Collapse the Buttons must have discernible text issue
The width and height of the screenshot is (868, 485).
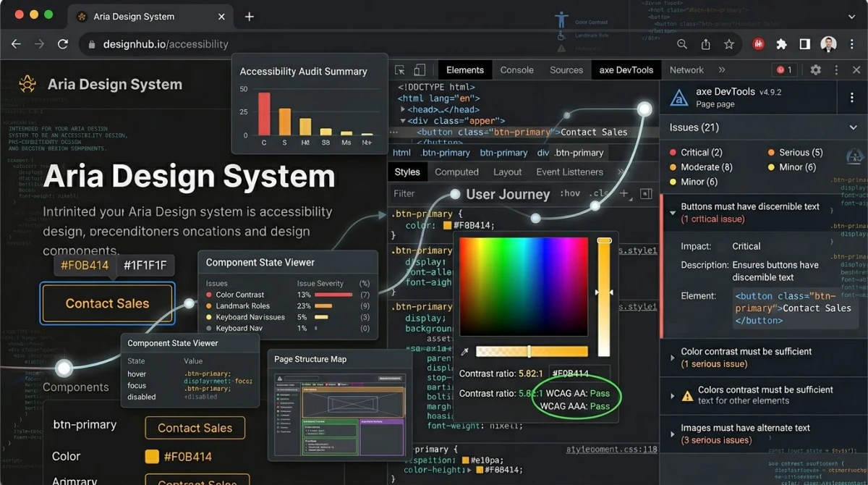tap(673, 213)
